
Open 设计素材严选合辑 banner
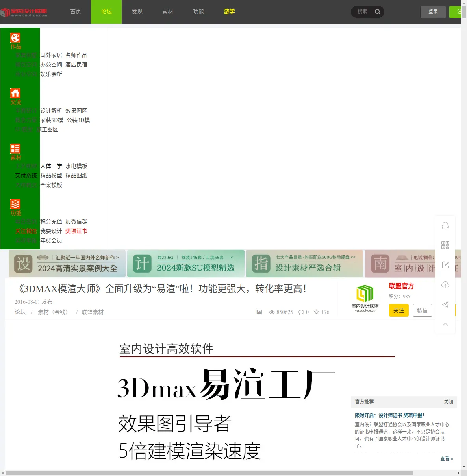[x=304, y=264]
